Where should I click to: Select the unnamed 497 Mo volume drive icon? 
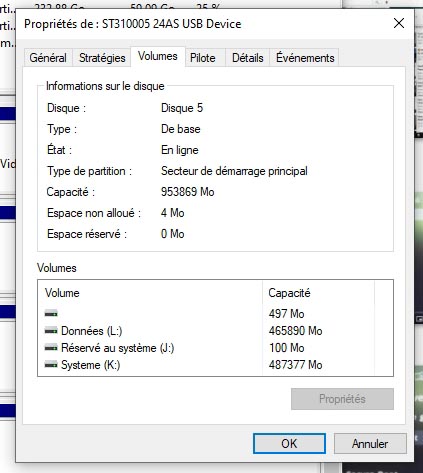pos(51,314)
